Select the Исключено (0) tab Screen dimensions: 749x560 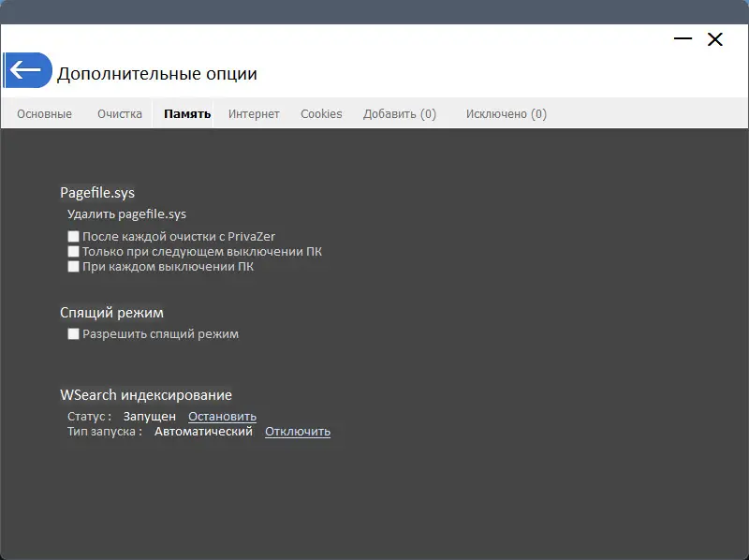(505, 113)
